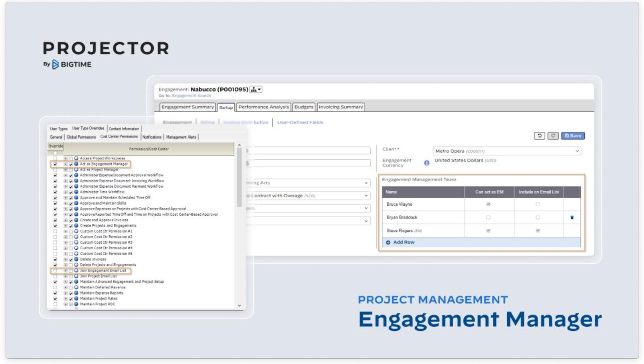Click the permissions list scroll up arrow
Viewport: 644px width, 364px height.
pos(239,145)
